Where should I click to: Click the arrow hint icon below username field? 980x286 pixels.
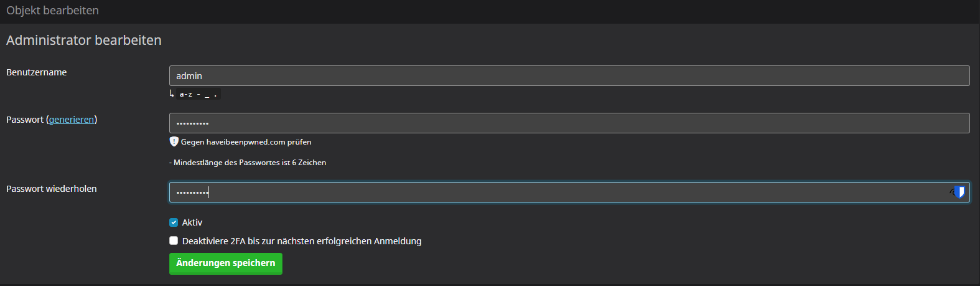pos(172,93)
